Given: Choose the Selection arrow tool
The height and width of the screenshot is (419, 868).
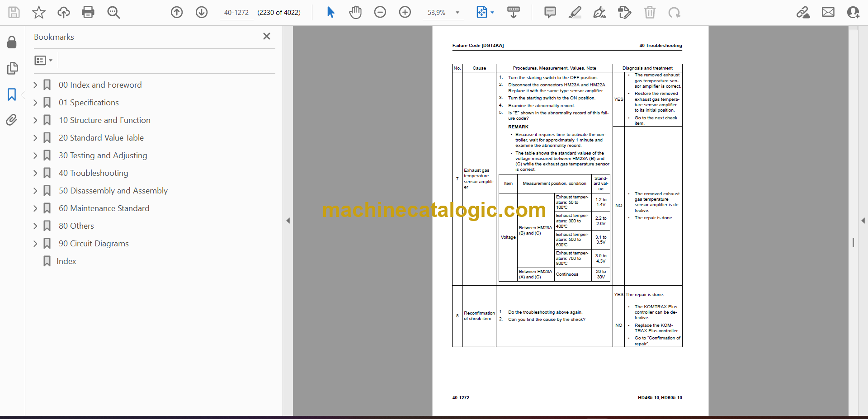Looking at the screenshot, I should coord(330,12).
